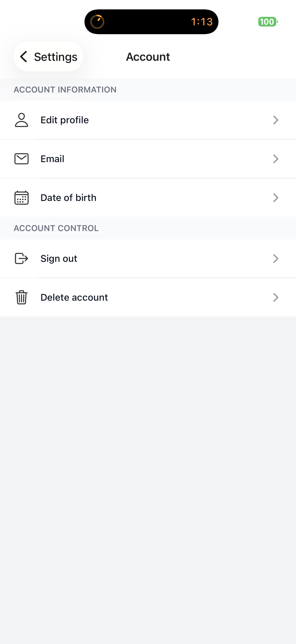Choose the Date of birth entry
The width and height of the screenshot is (296, 644).
point(68,198)
